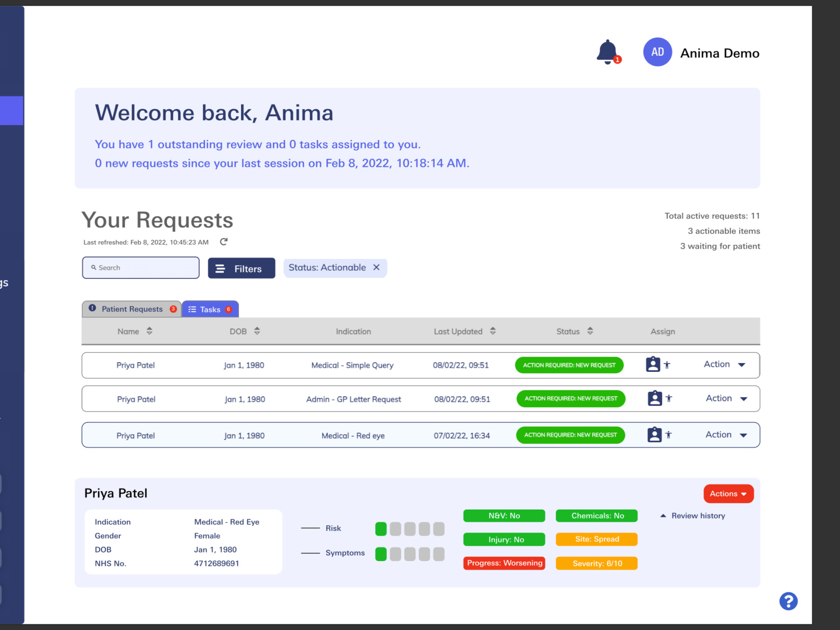This screenshot has width=840, height=630.
Task: Open the notifications bell icon
Action: click(607, 52)
